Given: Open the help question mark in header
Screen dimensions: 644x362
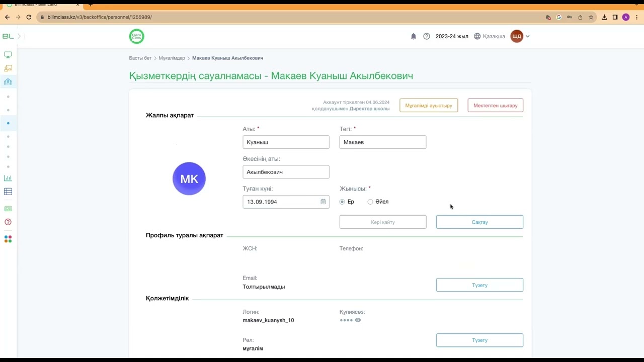Looking at the screenshot, I should tap(427, 36).
